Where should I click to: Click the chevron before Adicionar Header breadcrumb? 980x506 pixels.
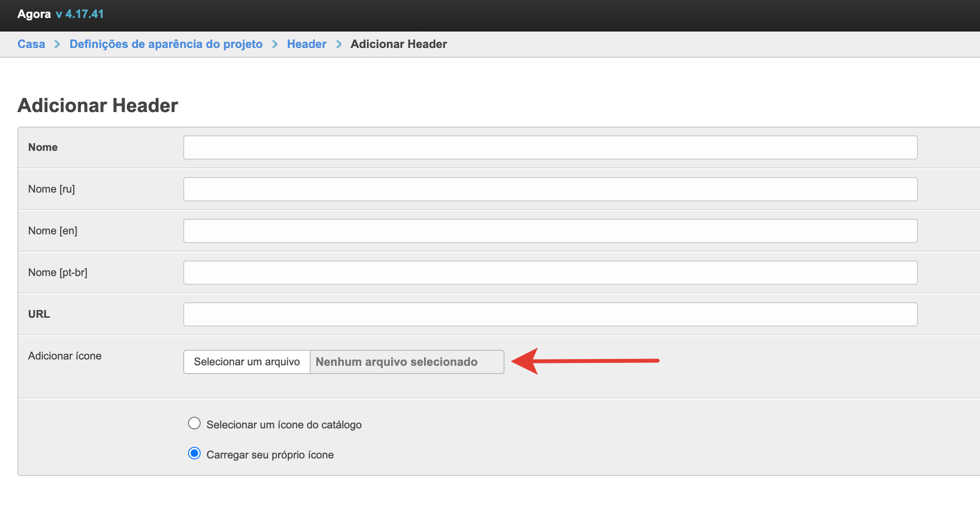tap(339, 44)
